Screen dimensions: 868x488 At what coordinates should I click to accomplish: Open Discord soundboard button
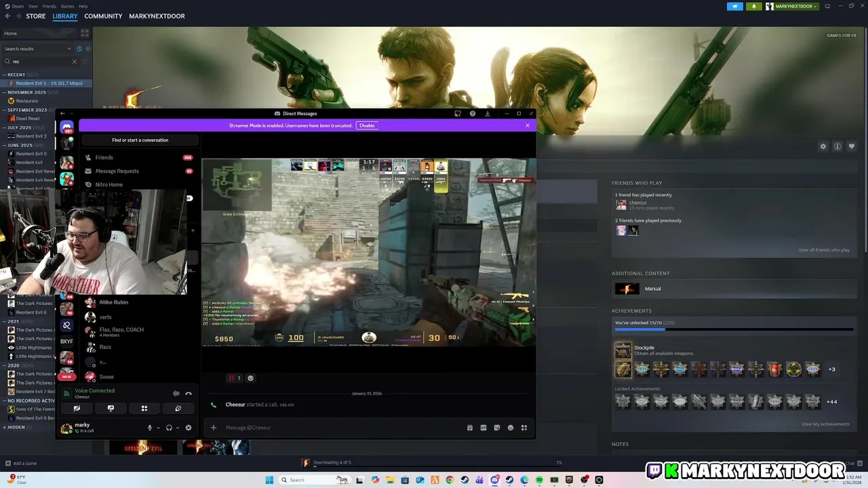pyautogui.click(x=178, y=408)
